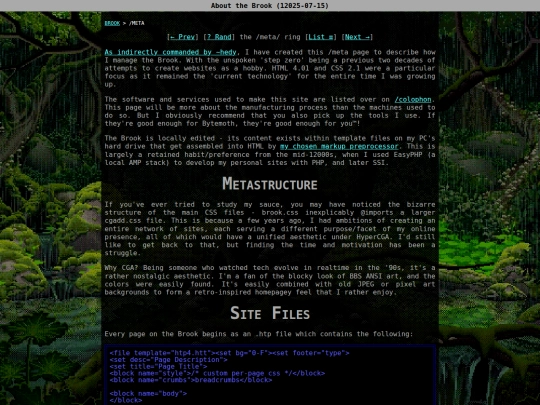The image size is (540, 405).
Task: Open the meta ring List link
Action: 321,37
